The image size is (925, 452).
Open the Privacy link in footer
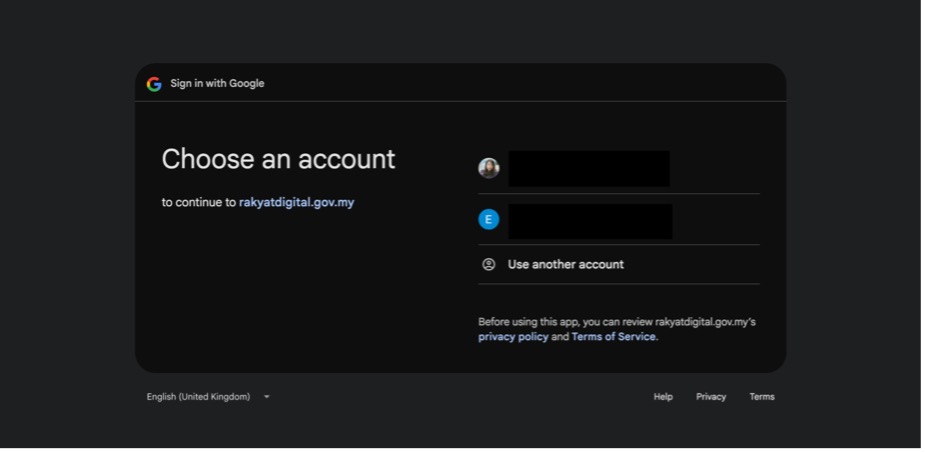(711, 397)
